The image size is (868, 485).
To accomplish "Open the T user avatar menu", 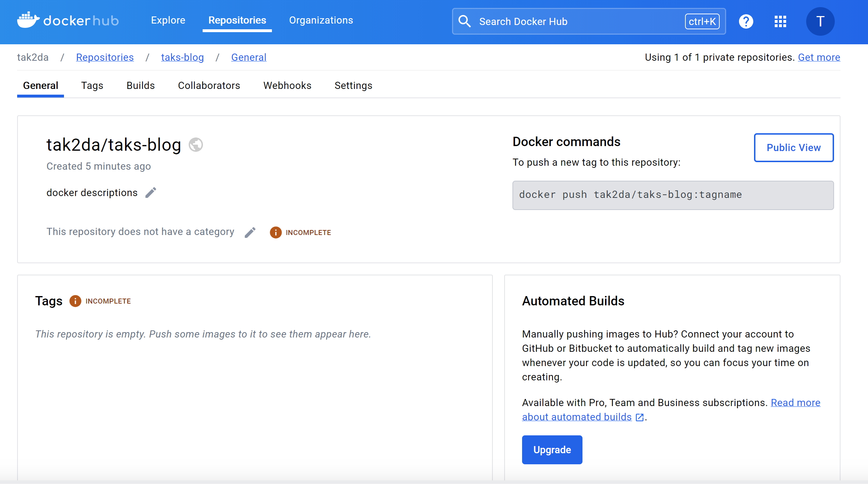I will click(x=820, y=21).
